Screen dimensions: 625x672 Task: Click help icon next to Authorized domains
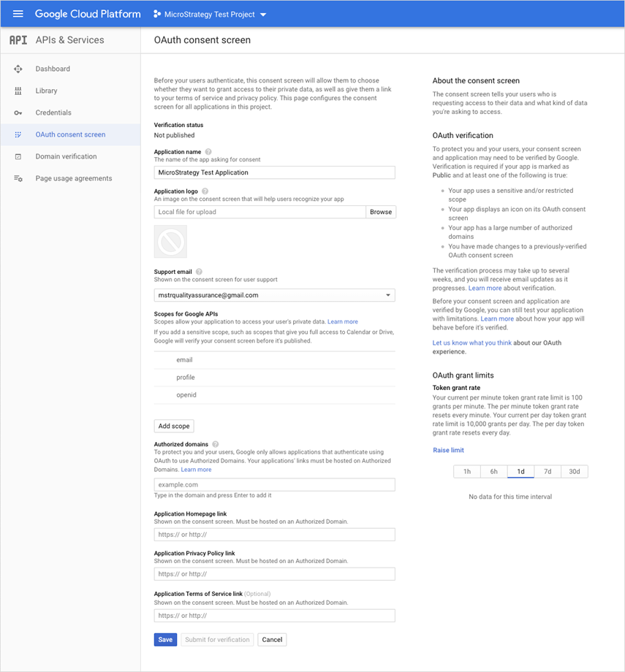click(x=216, y=444)
